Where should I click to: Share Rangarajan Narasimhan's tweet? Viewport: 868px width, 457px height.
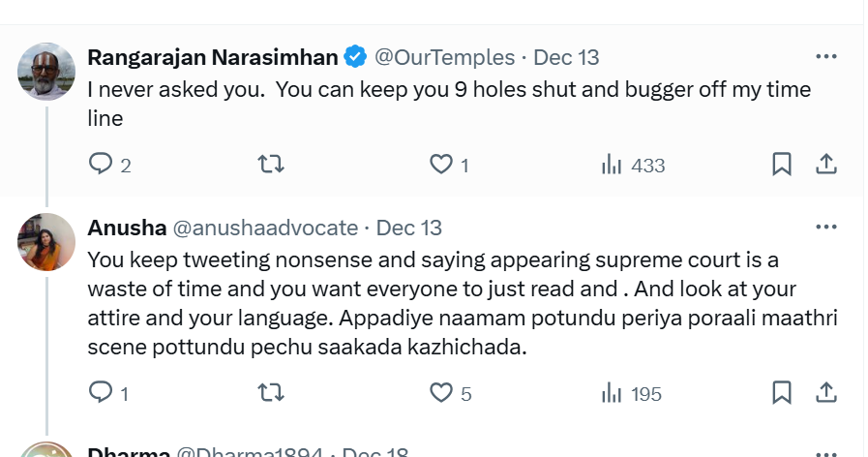click(826, 165)
